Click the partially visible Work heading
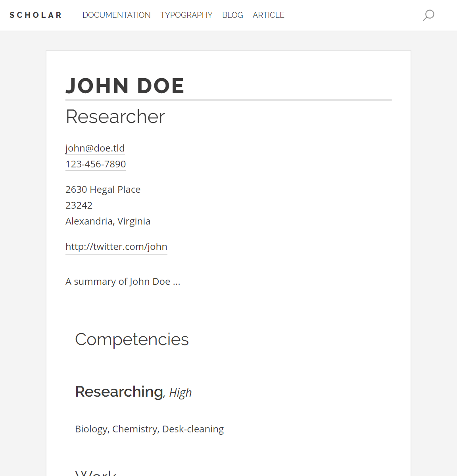 pos(96,473)
